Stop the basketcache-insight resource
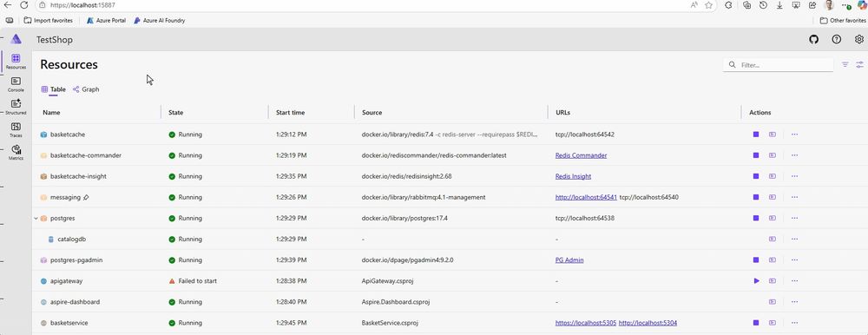 pos(756,177)
